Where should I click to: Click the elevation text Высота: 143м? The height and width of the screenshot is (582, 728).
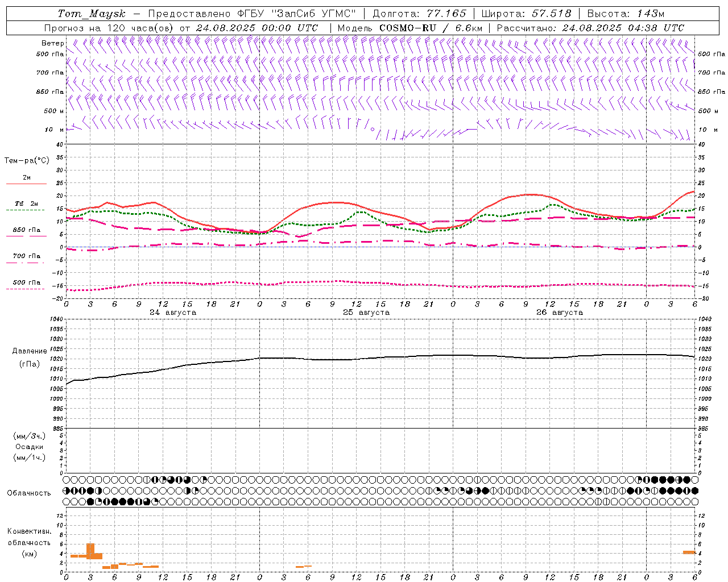tap(626, 14)
